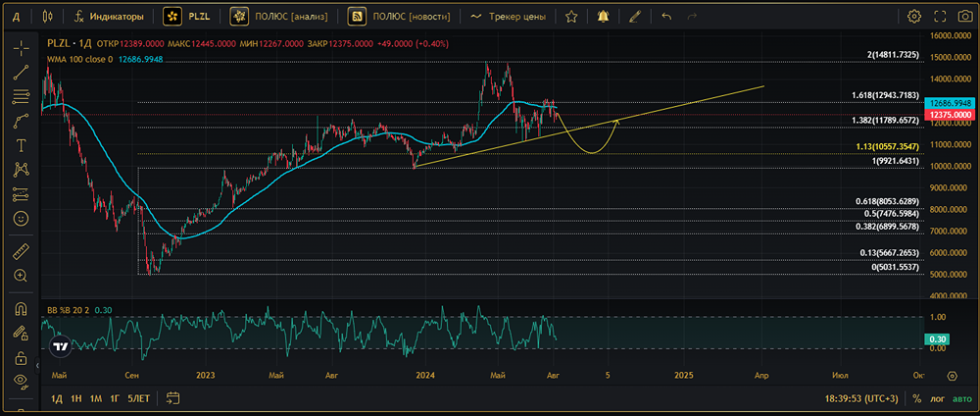Select the 1М date range
The height and width of the screenshot is (416, 980).
[96, 398]
